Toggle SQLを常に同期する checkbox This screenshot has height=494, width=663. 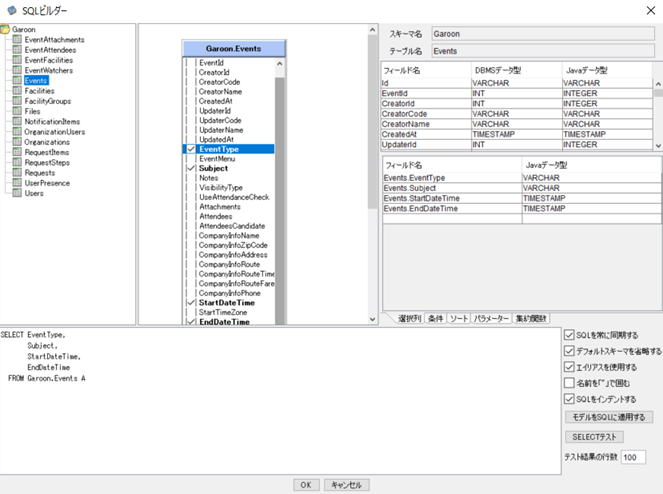point(569,335)
